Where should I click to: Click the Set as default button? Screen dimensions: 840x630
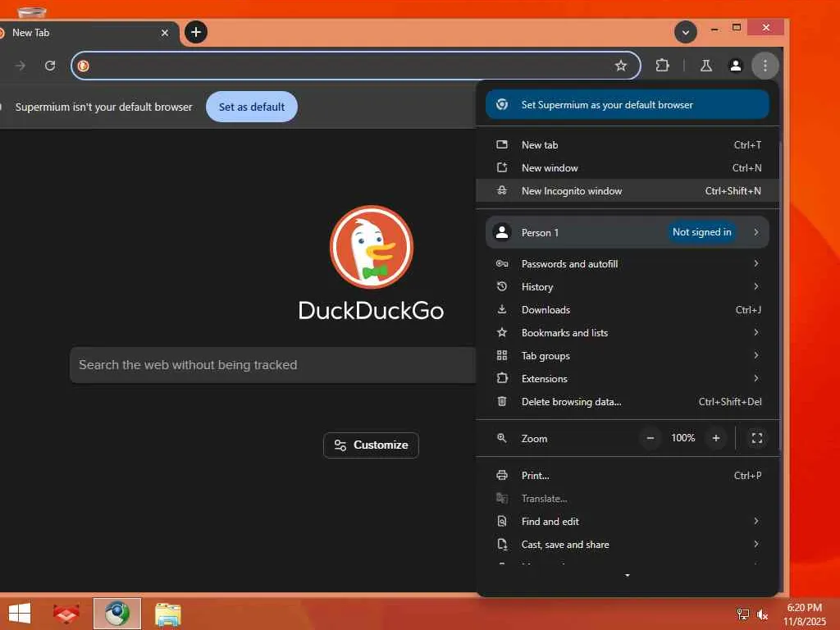pyautogui.click(x=252, y=107)
